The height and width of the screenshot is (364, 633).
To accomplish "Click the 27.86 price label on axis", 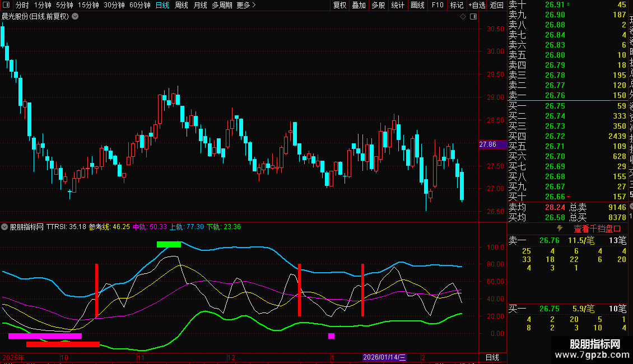I will 488,144.
